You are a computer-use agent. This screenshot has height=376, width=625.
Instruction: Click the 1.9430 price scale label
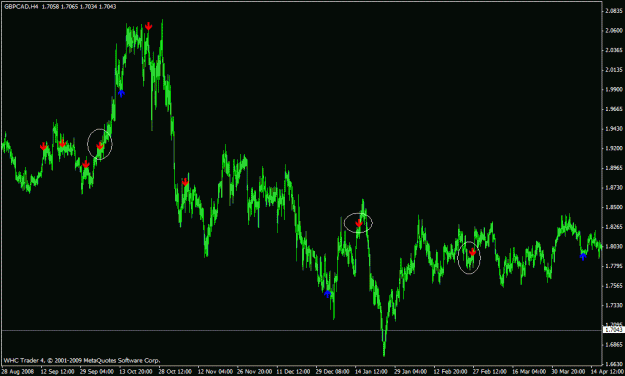coord(614,129)
